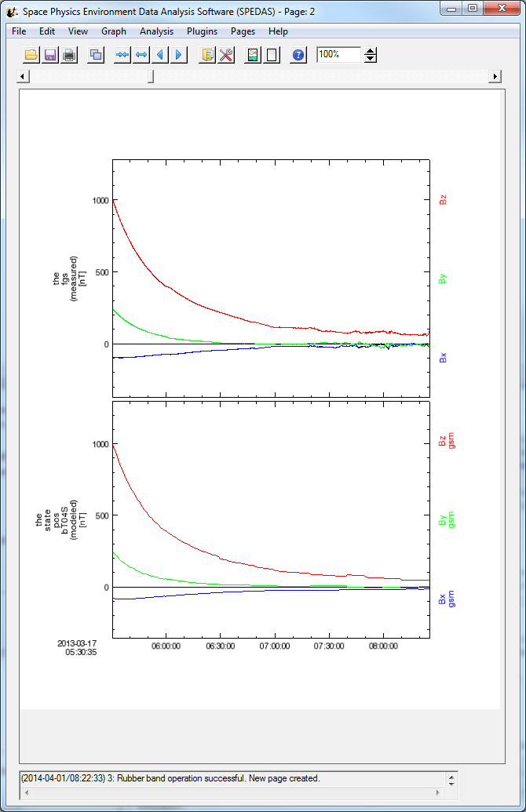Click the overlapping windows toolbar icon
Image resolution: width=526 pixels, height=812 pixels.
pyautogui.click(x=96, y=55)
